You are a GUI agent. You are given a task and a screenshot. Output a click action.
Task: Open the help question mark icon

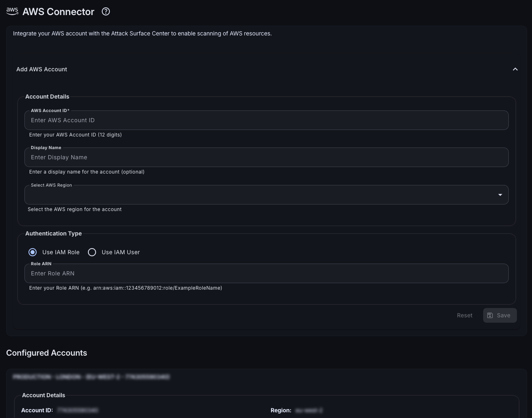[105, 11]
